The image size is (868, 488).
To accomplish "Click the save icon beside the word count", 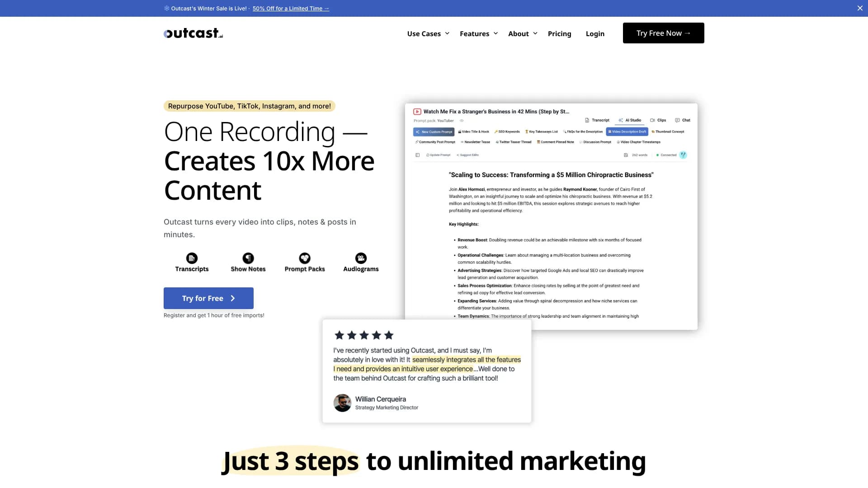I will 626,155.
